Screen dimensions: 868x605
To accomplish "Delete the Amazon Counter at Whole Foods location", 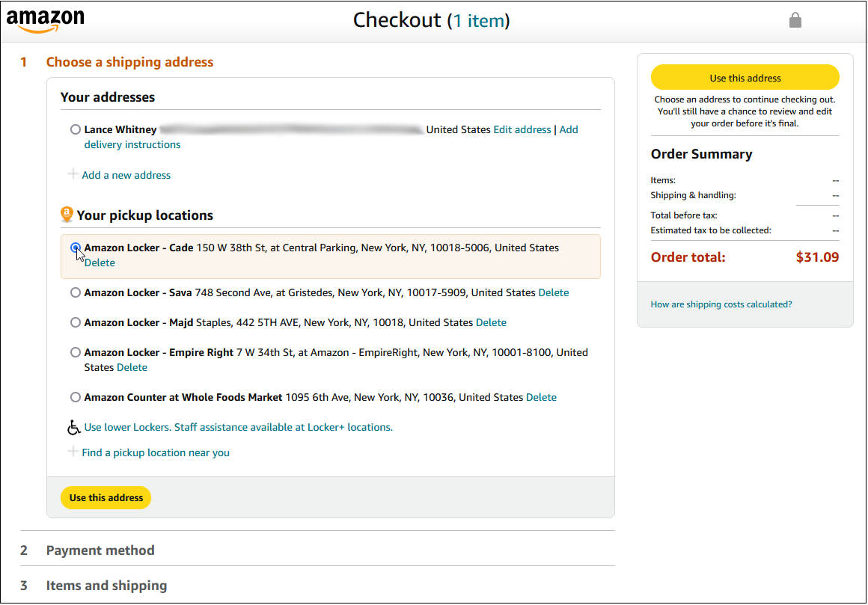I will point(542,397).
